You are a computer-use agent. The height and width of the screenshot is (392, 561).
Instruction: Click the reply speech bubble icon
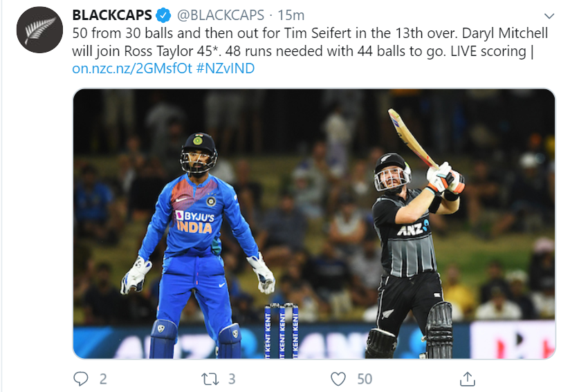pyautogui.click(x=80, y=379)
